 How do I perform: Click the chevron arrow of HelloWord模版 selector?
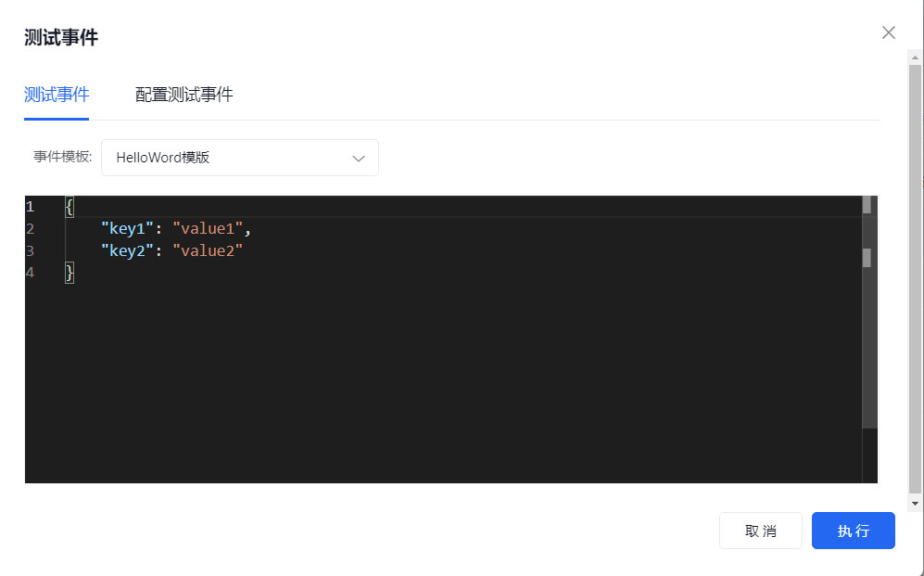359,158
